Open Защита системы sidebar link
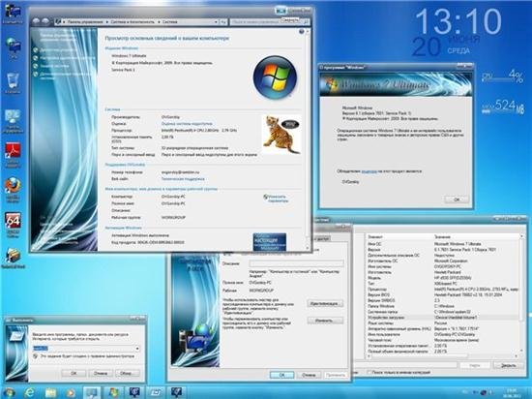532x399 pixels. point(55,66)
